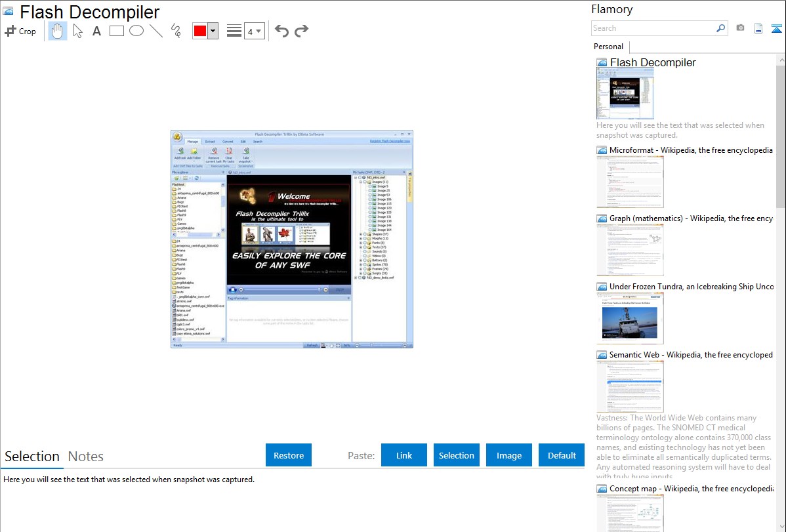
Task: Click the 'Semantic Web - Wikipedia' title
Action: (x=691, y=354)
